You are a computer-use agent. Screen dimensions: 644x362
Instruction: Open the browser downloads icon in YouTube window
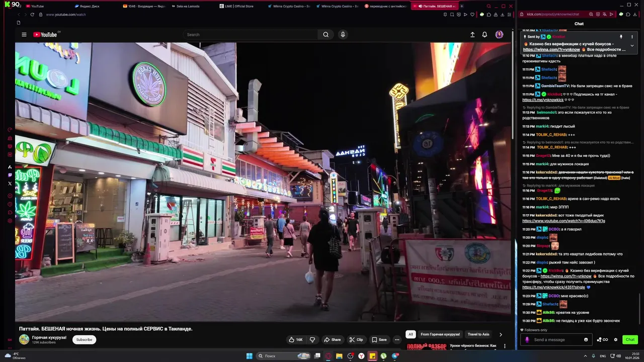(x=503, y=15)
